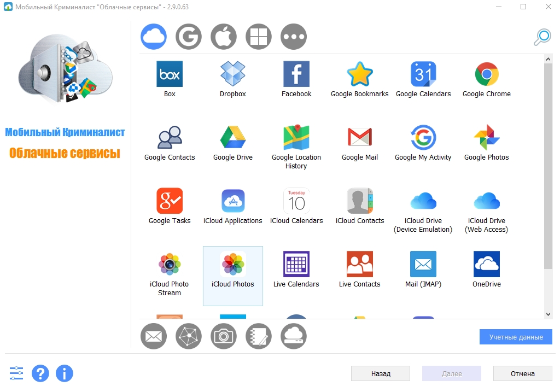Filter by social network services icon
Image resolution: width=560 pixels, height=392 pixels.
coord(189,336)
